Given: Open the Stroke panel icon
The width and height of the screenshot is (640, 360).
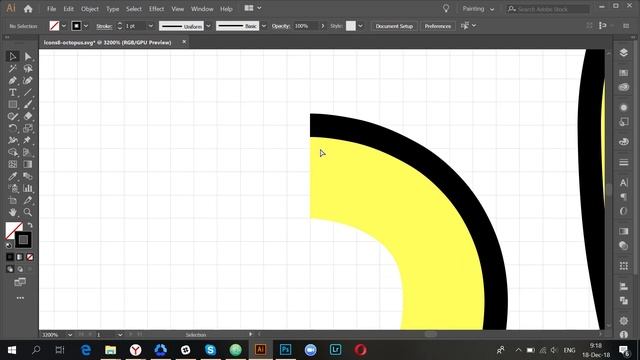Looking at the screenshot, I should (623, 162).
